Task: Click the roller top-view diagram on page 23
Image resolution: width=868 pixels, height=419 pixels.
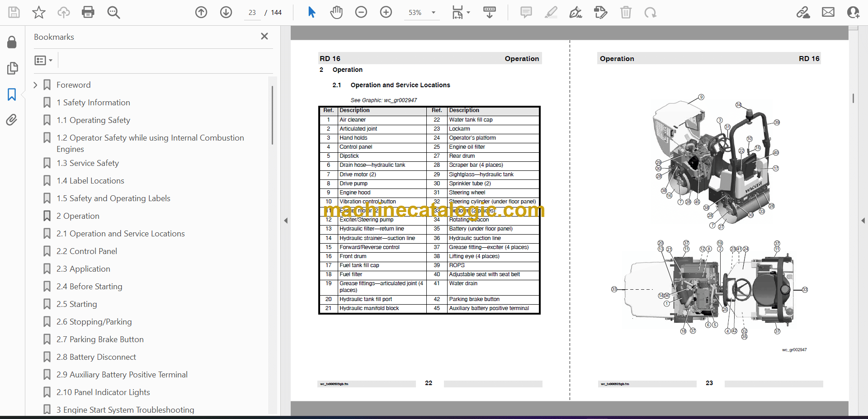Action: [709, 290]
